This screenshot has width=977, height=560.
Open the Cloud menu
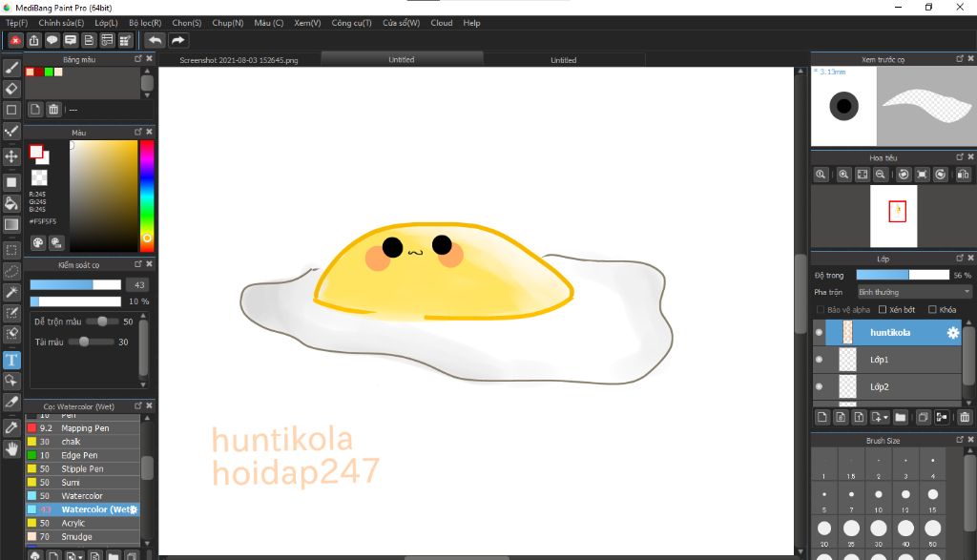[441, 23]
